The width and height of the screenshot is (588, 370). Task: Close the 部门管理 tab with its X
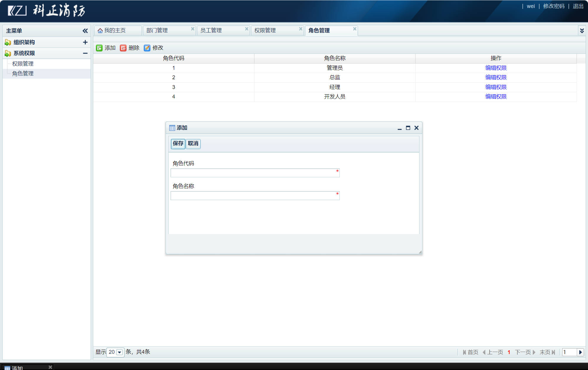point(193,29)
